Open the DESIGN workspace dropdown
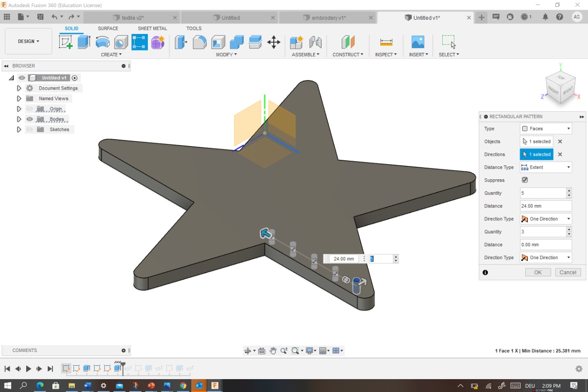588x392 pixels. coord(28,41)
